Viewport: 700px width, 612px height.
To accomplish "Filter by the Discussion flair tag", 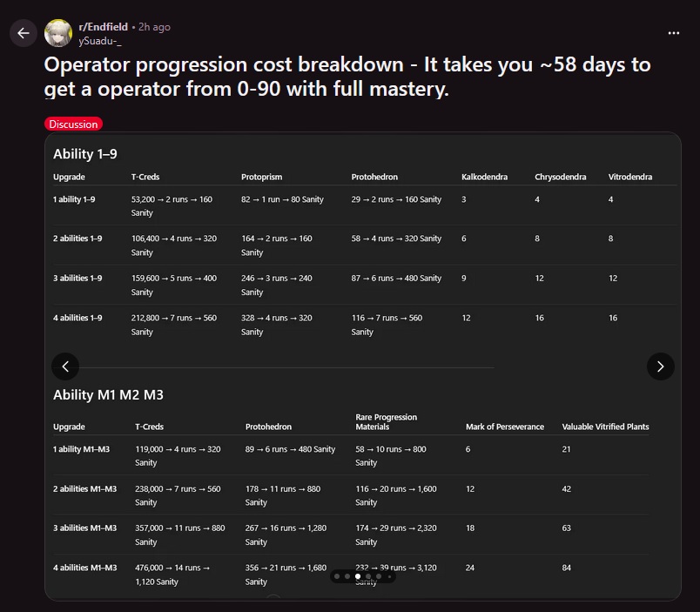I will tap(73, 124).
